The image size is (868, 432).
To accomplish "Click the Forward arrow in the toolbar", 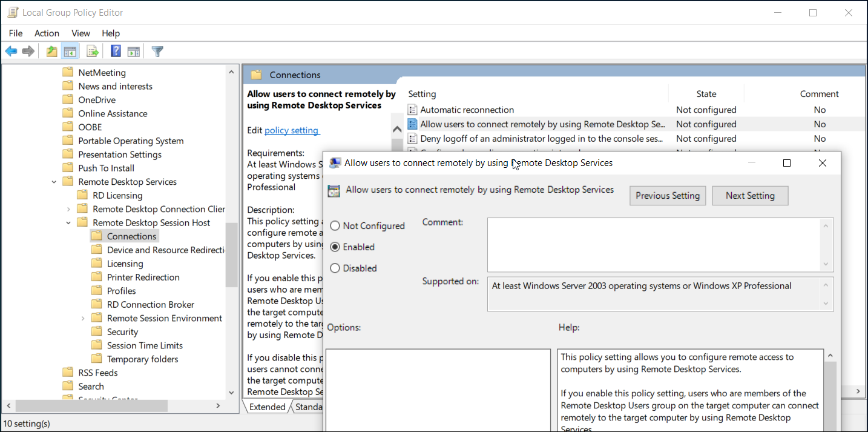I will coord(28,52).
